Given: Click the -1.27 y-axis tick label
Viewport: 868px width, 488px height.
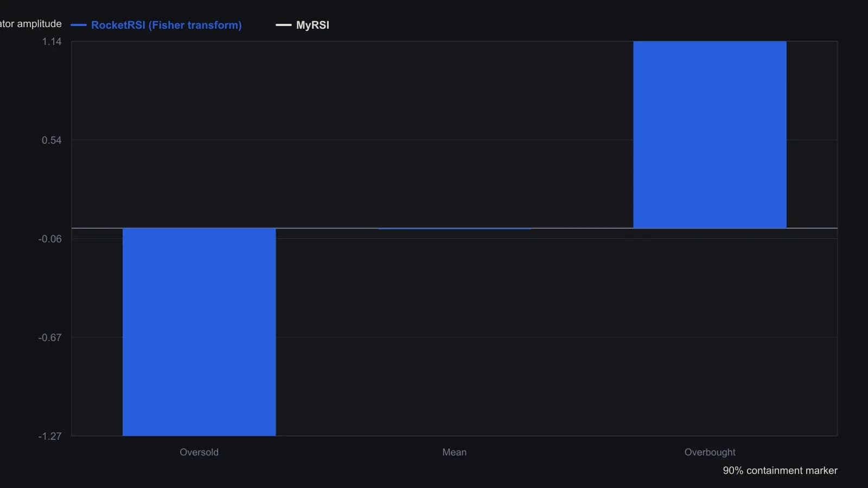Looking at the screenshot, I should click(50, 436).
